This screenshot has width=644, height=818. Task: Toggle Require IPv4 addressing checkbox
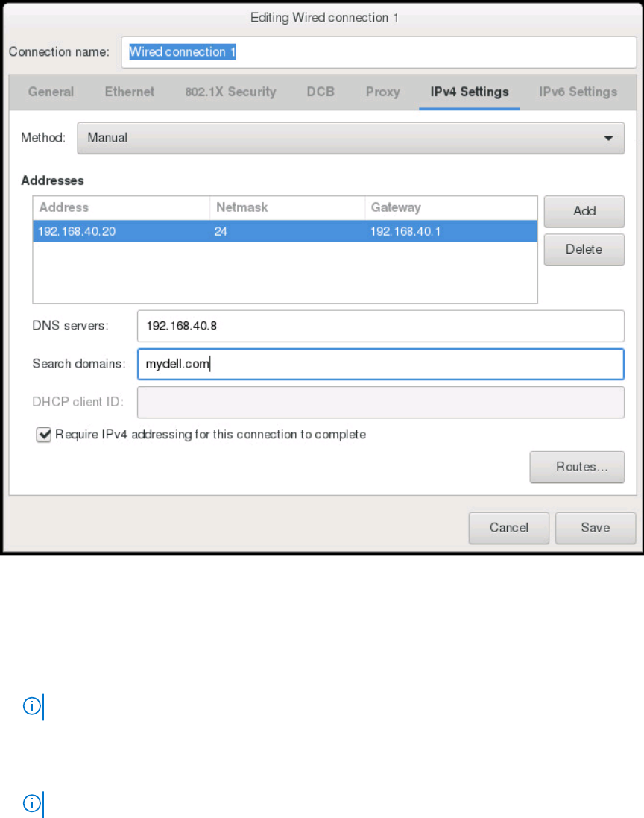tap(44, 435)
